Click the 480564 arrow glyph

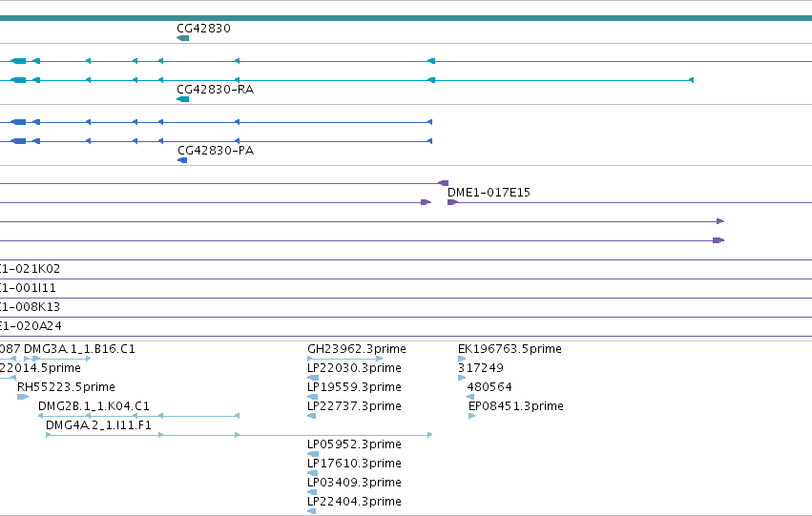coord(470,397)
